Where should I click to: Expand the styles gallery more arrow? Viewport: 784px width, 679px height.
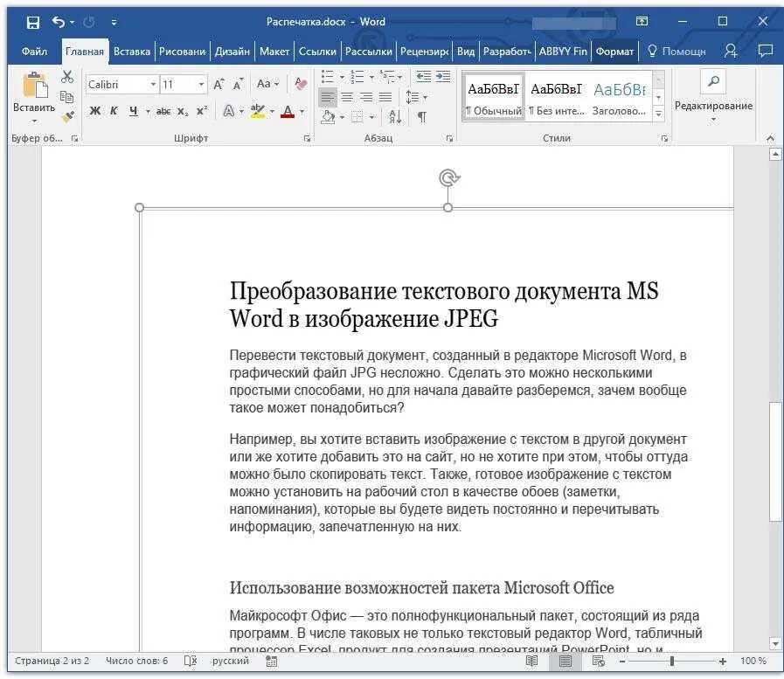click(x=659, y=114)
